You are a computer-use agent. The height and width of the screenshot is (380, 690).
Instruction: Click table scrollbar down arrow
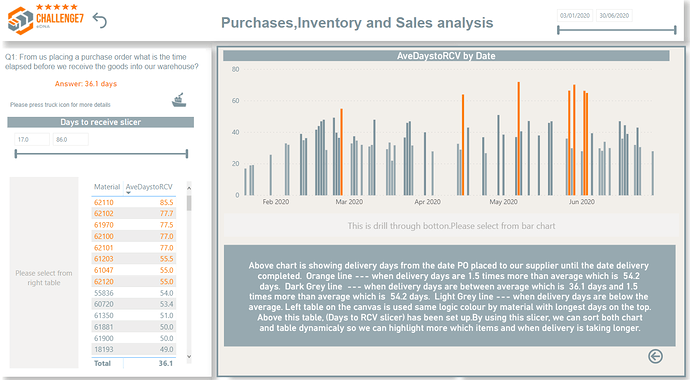(189, 357)
